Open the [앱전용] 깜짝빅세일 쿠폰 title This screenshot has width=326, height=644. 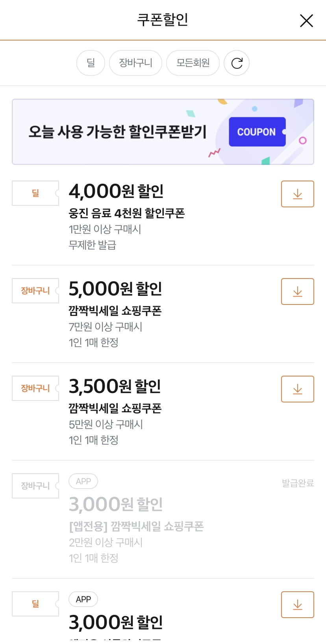click(136, 526)
